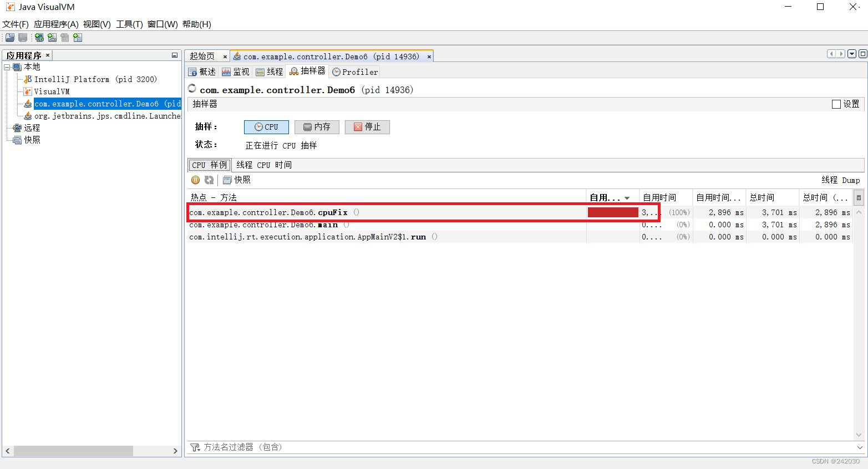Open the 应用程序(A) menu
This screenshot has height=469, width=868.
pyautogui.click(x=56, y=24)
